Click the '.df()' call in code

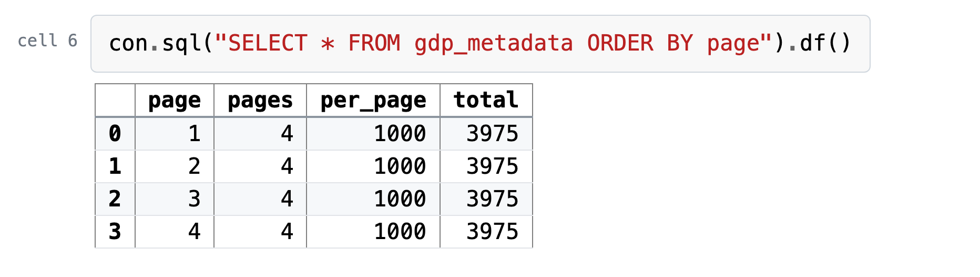point(819,43)
